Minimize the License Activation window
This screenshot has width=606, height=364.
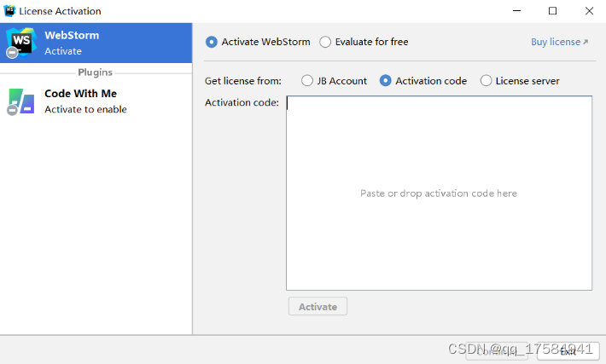[516, 11]
